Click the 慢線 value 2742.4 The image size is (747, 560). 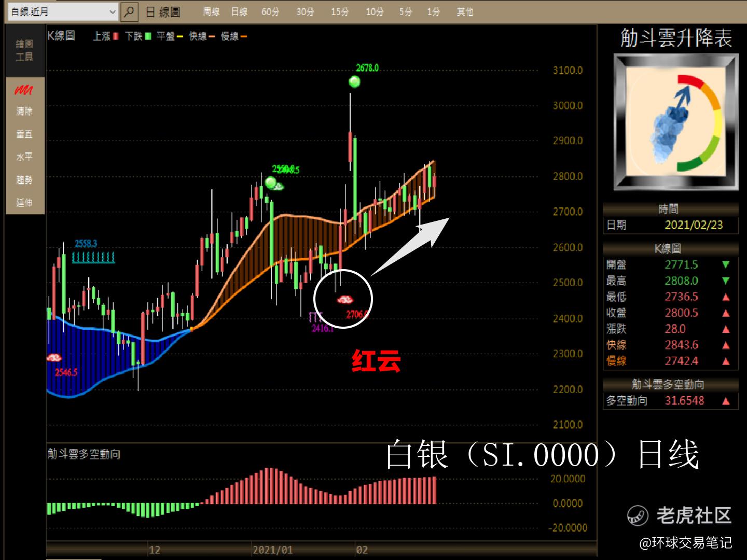pyautogui.click(x=681, y=361)
